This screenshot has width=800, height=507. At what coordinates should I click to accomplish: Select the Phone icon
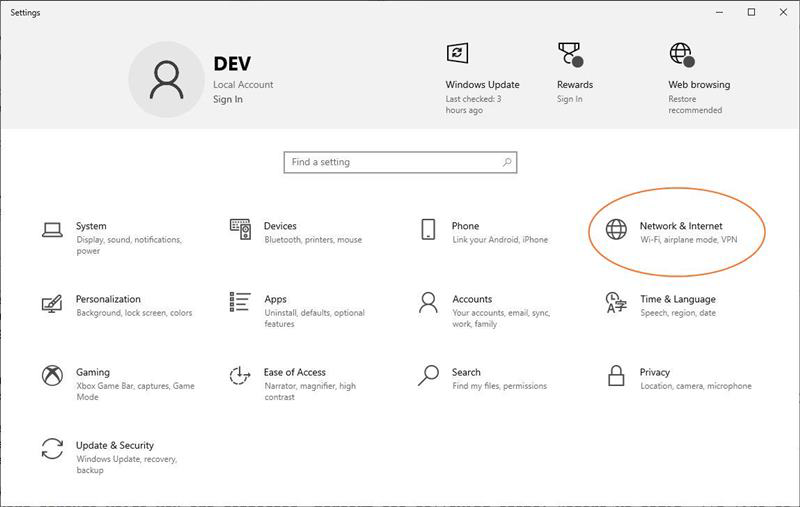(428, 230)
